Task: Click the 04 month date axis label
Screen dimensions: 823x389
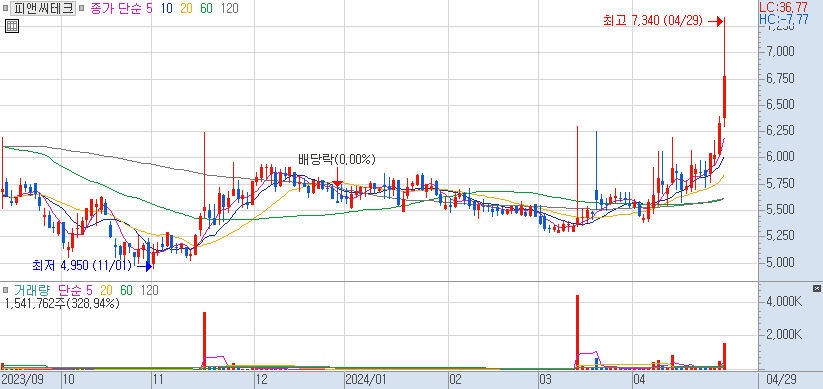Action: click(639, 379)
